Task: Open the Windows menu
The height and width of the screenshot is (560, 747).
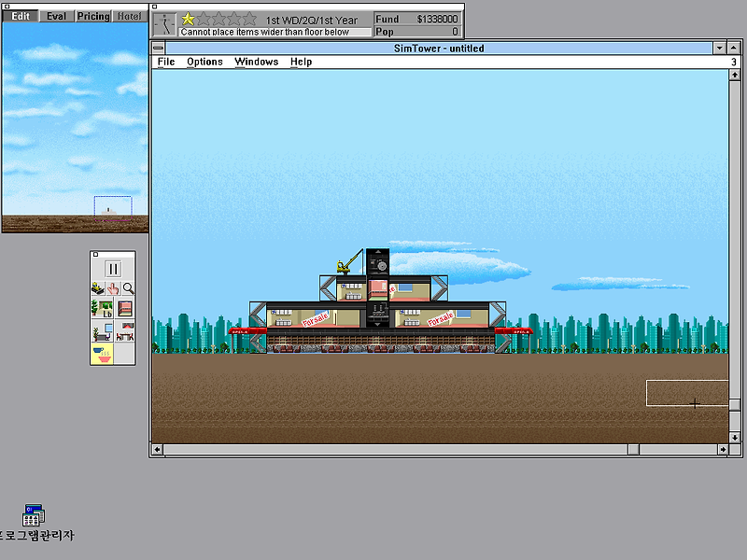Action: 256,62
